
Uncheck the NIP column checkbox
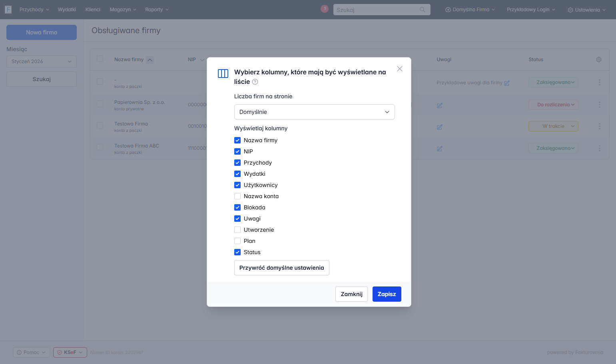click(x=237, y=151)
